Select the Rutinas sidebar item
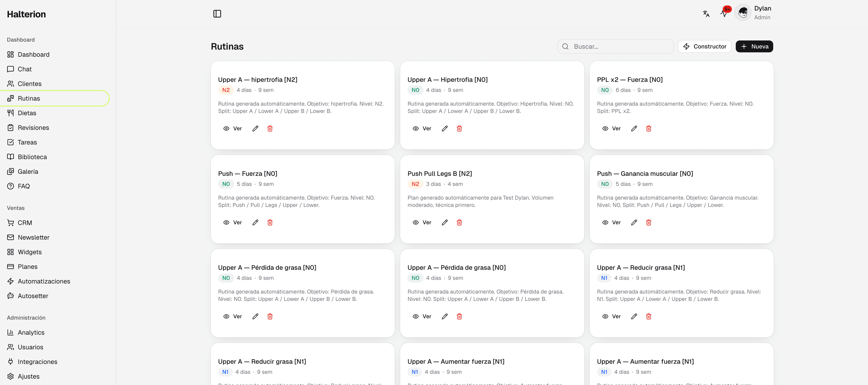 (x=55, y=99)
